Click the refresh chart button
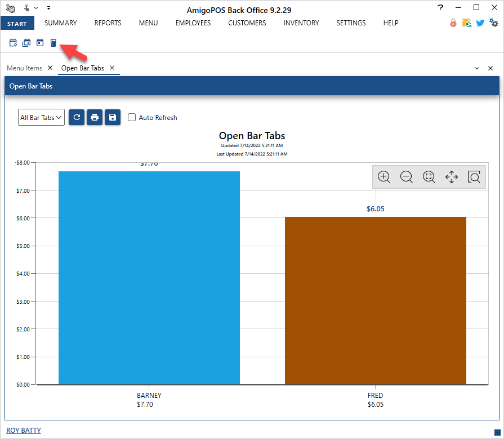The width and height of the screenshot is (504, 439). [77, 117]
